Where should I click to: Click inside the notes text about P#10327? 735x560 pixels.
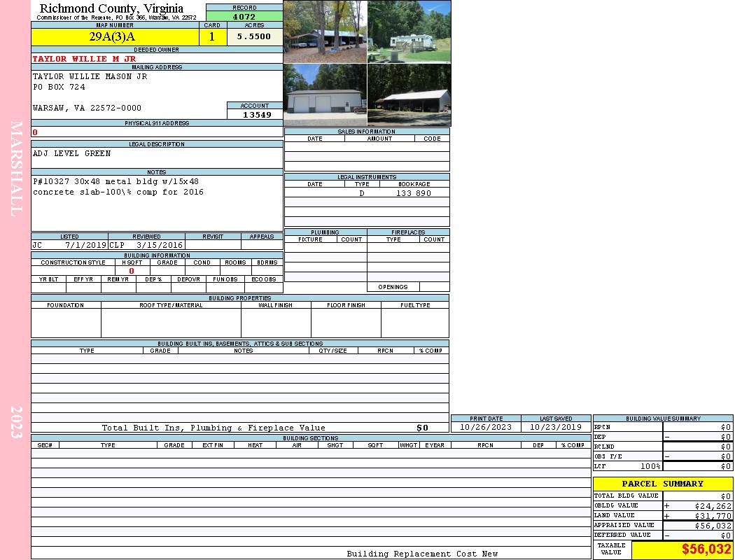118,186
